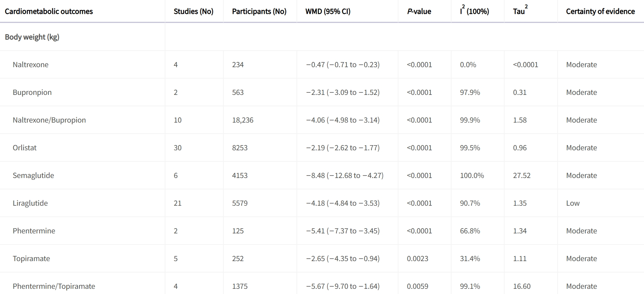This screenshot has height=294, width=644.
Task: Click the Bupronpion row label
Action: tap(32, 92)
